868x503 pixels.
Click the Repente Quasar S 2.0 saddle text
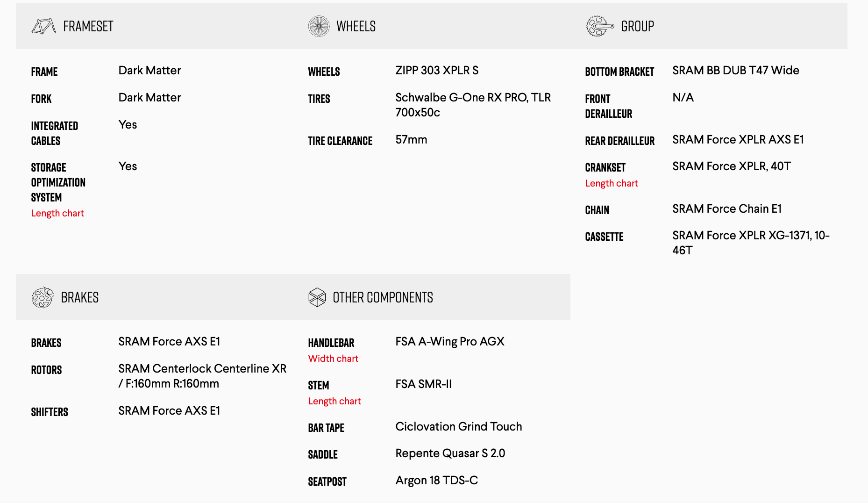[450, 453]
